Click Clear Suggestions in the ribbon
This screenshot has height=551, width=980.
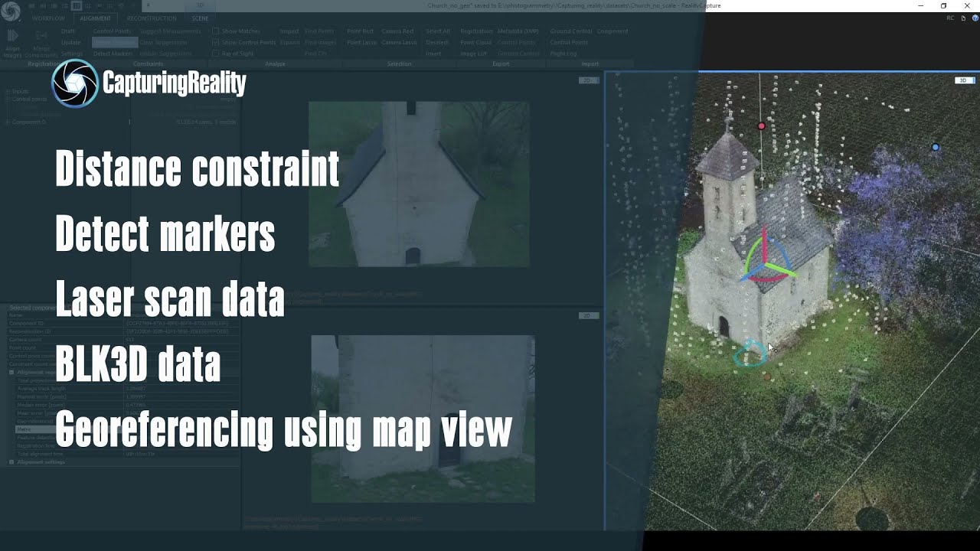(x=163, y=42)
